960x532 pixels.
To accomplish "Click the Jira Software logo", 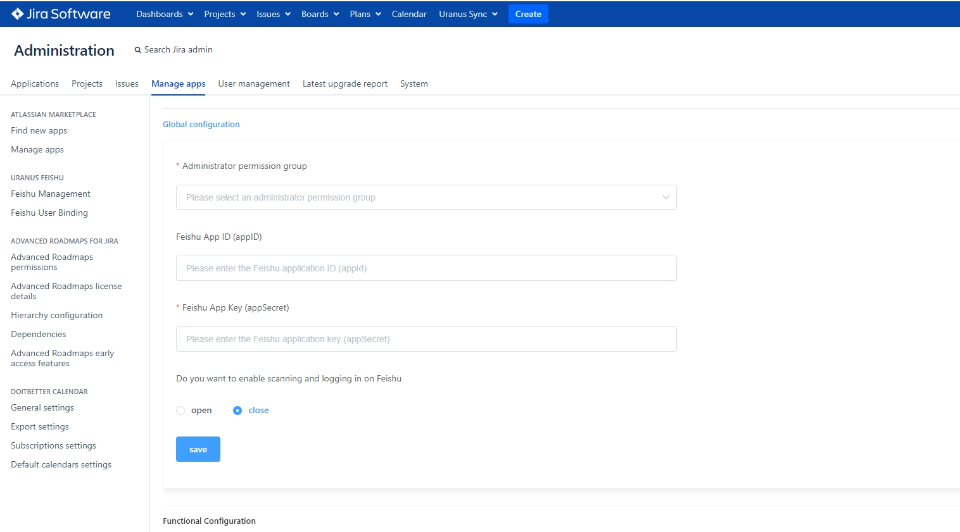I will 60,14.
